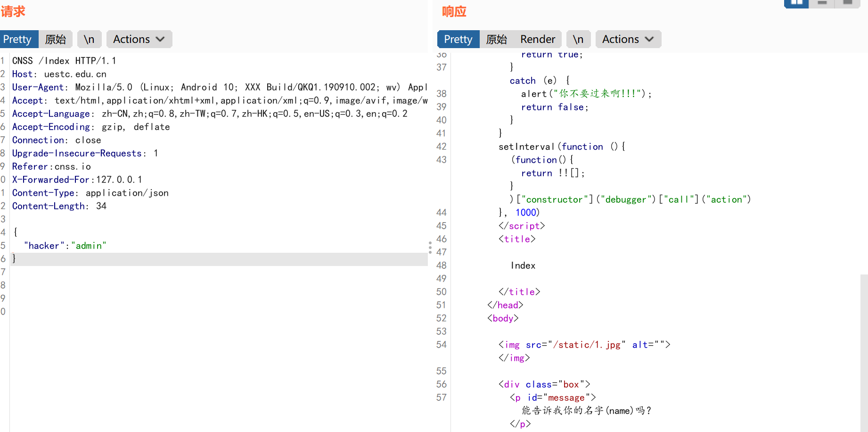Click the <div class="box"> line
Screen dimensions: 868x432
click(544, 384)
